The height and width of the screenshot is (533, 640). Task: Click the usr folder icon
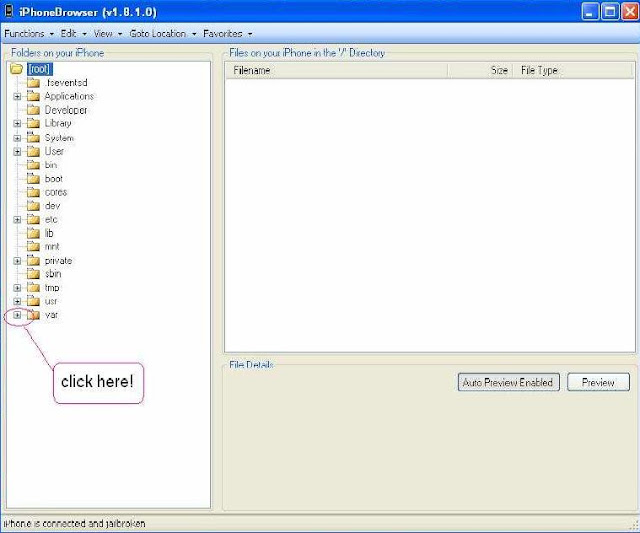(33, 301)
